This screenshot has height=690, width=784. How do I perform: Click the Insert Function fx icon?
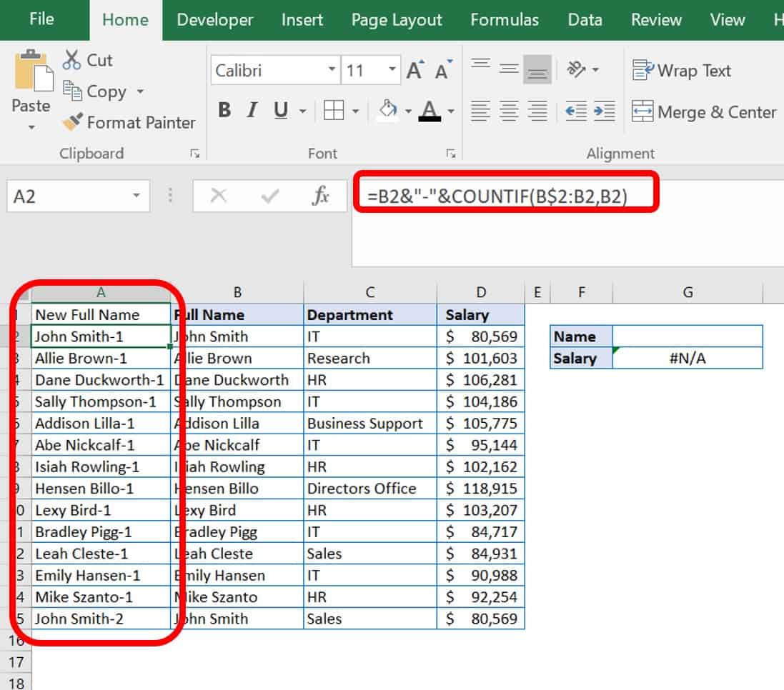[x=321, y=196]
